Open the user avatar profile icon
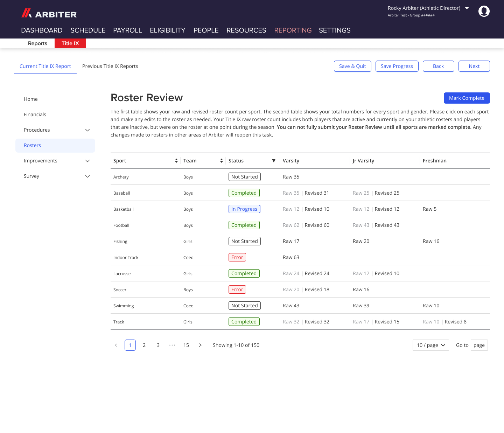Viewport: 504px width, 433px height. [484, 11]
